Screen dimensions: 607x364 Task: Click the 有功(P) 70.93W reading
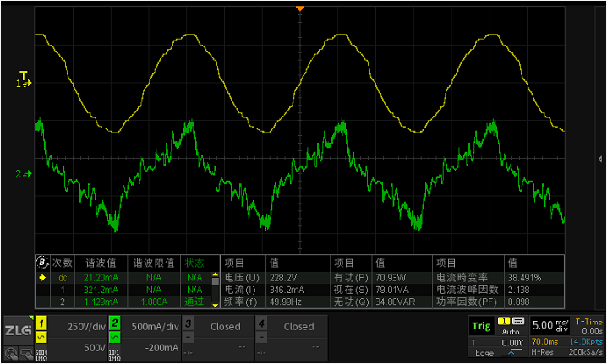pos(381,278)
